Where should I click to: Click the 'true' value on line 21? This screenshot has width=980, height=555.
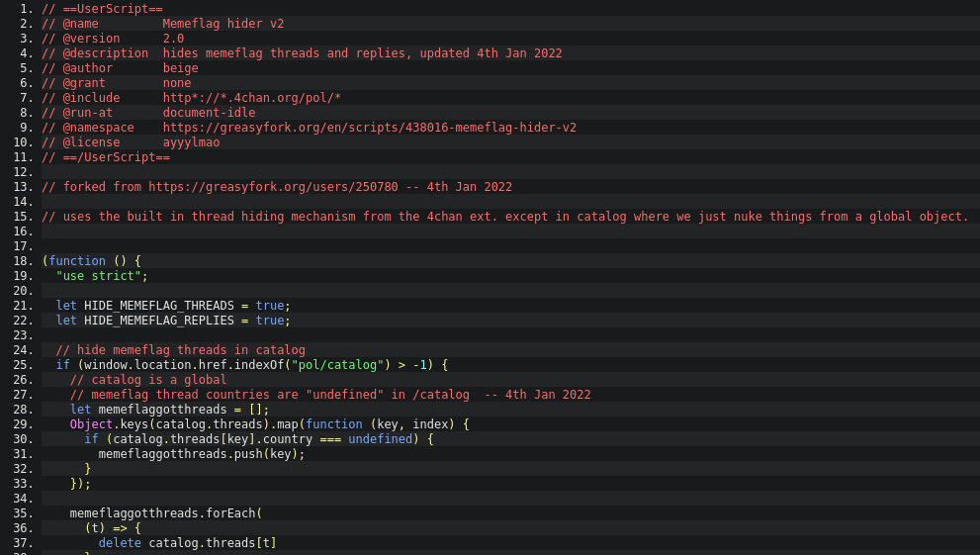pos(270,306)
